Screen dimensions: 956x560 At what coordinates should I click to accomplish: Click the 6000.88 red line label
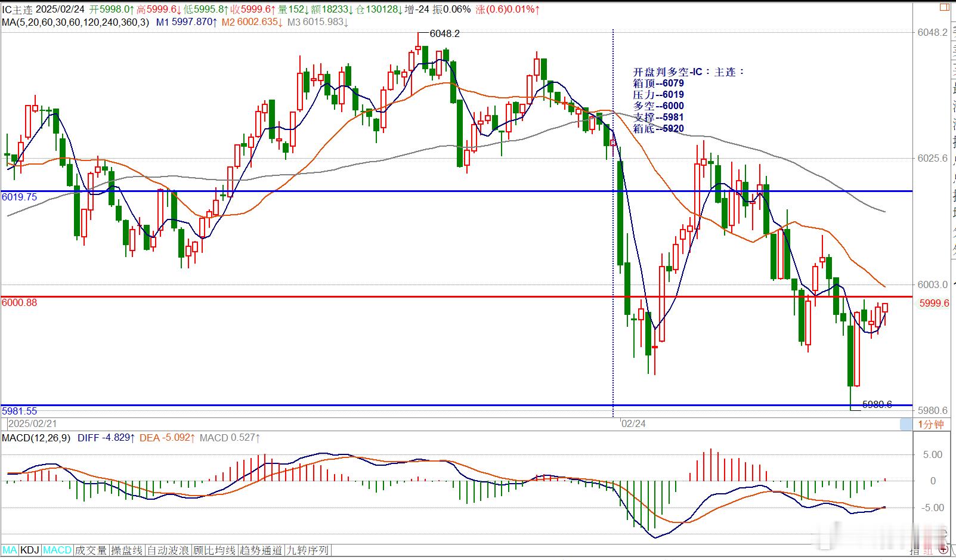point(19,302)
